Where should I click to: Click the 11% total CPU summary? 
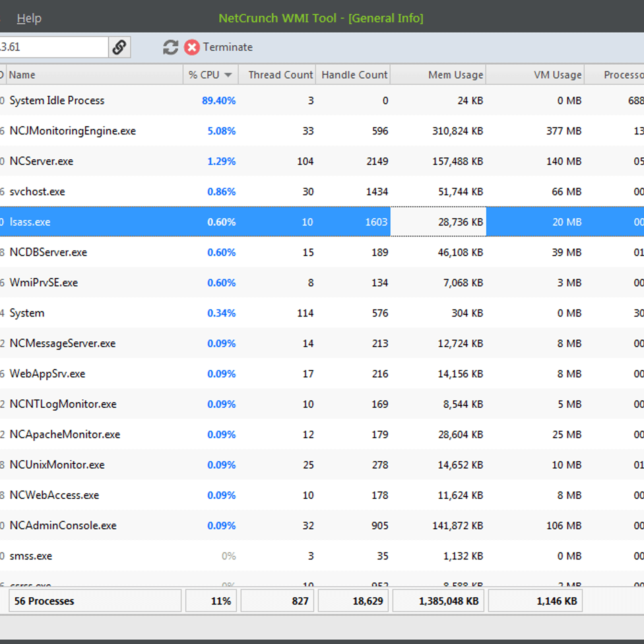click(211, 601)
